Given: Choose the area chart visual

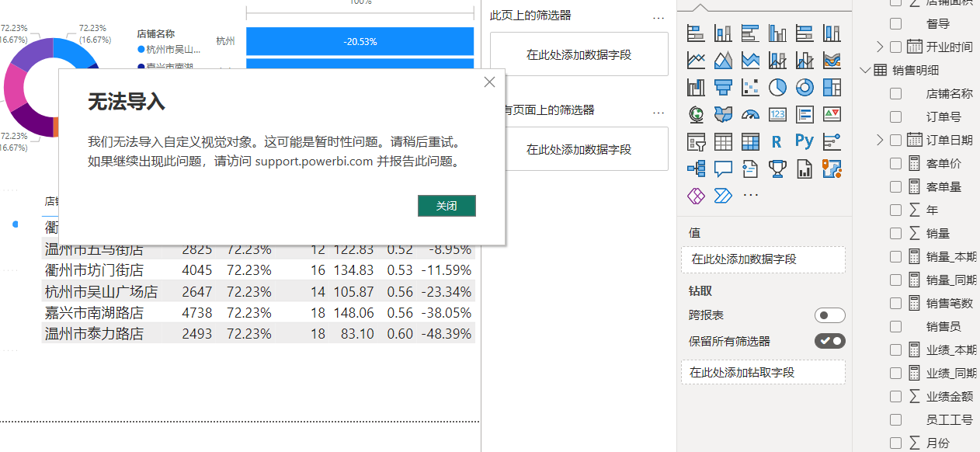Looking at the screenshot, I should [x=723, y=60].
